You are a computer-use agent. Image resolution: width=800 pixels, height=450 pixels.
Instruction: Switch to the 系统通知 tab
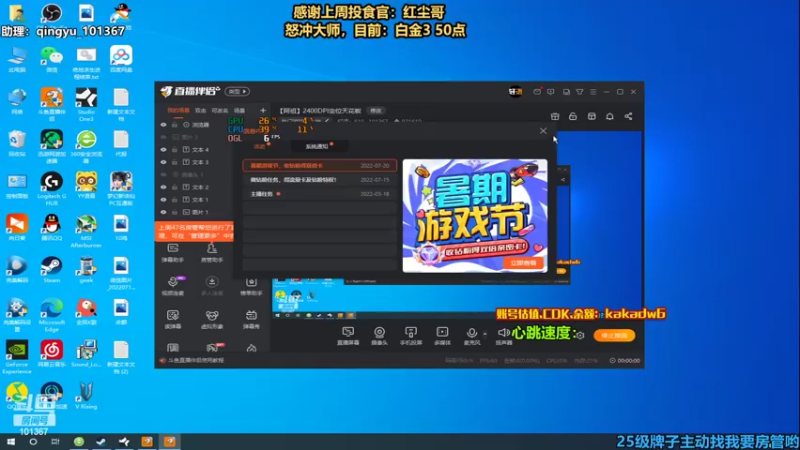point(317,146)
